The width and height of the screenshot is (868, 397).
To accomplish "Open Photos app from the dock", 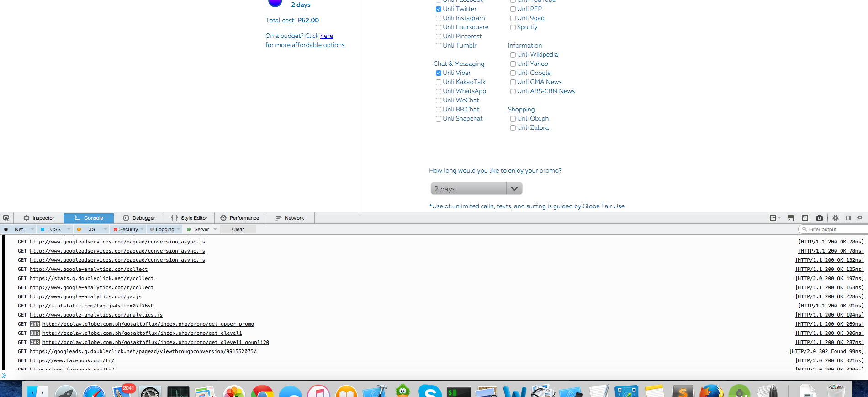I will pos(234,392).
